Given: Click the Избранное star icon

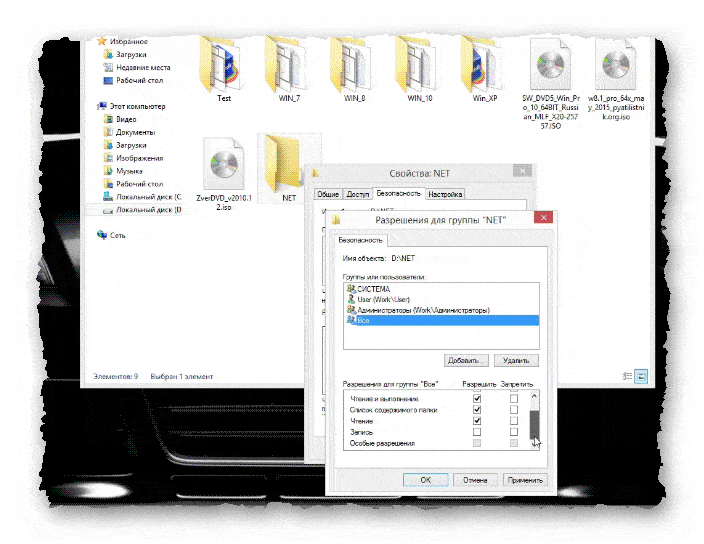Looking at the screenshot, I should [102, 41].
